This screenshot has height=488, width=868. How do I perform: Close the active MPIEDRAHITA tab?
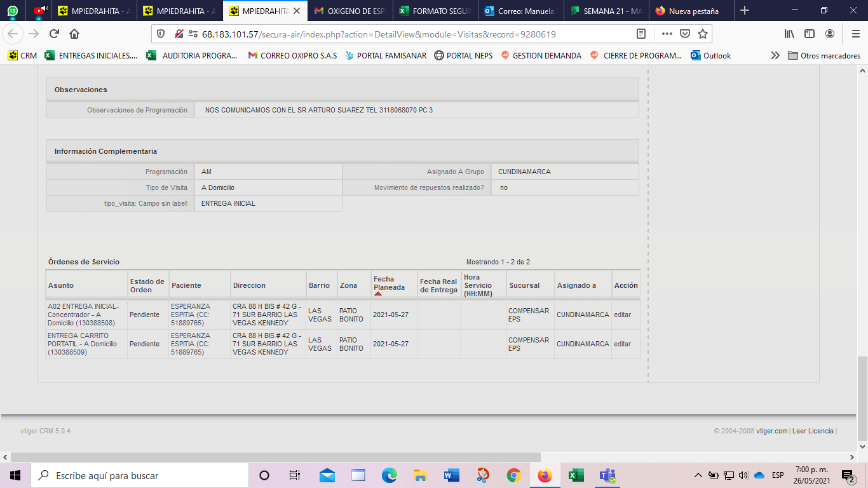click(296, 11)
